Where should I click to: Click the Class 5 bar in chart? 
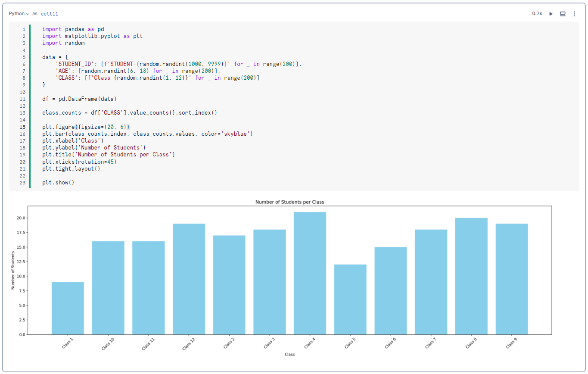coord(350,299)
